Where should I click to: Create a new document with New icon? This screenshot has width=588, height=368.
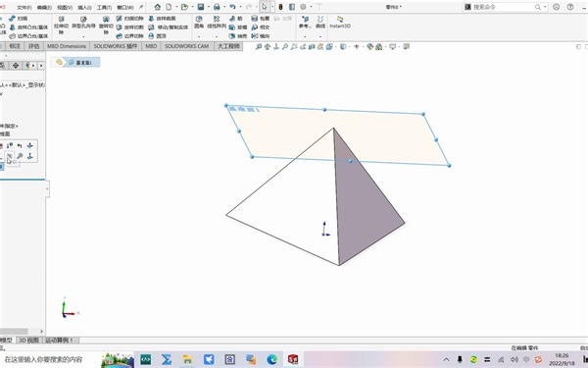pyautogui.click(x=170, y=7)
